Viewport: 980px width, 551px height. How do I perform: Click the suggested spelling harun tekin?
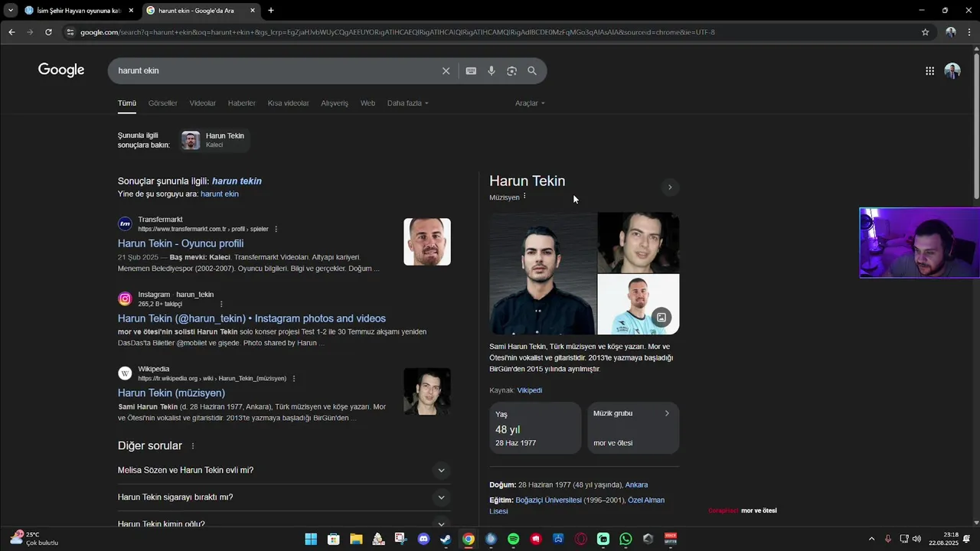click(x=237, y=181)
